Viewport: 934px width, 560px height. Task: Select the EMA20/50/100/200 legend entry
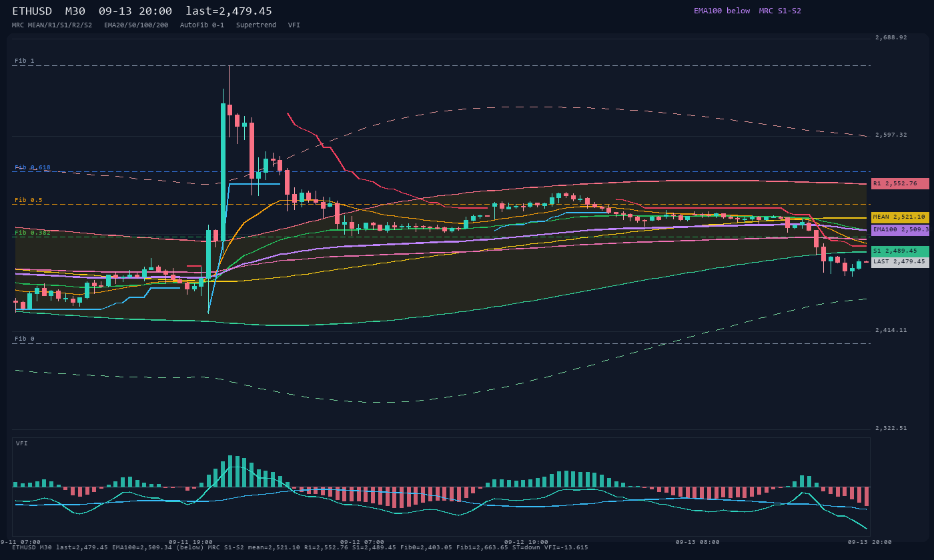point(136,25)
